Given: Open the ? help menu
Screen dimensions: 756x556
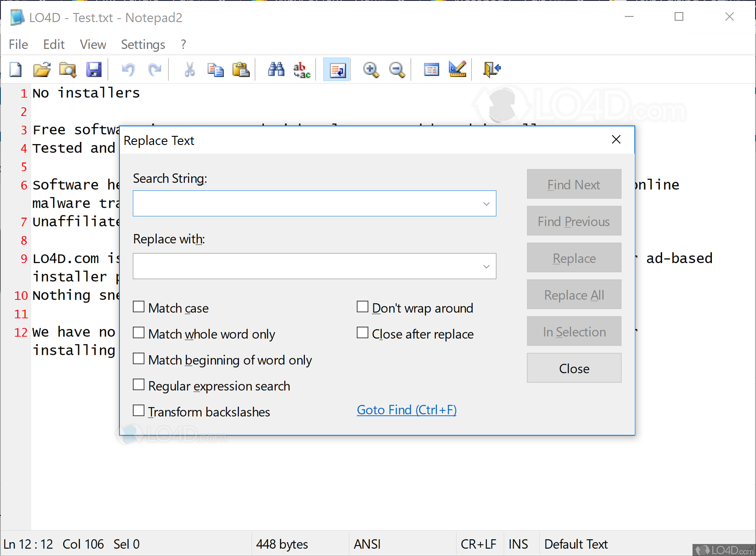Looking at the screenshot, I should 183,45.
